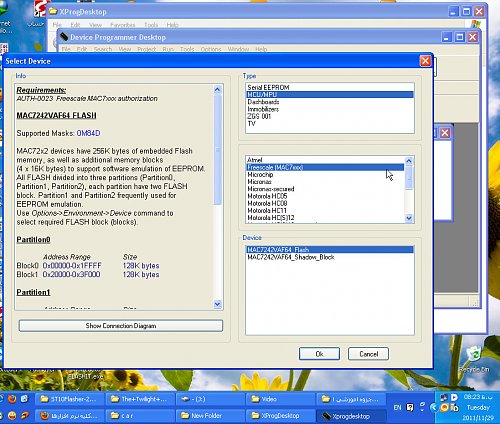Click the EN language indicator

[x=397, y=407]
